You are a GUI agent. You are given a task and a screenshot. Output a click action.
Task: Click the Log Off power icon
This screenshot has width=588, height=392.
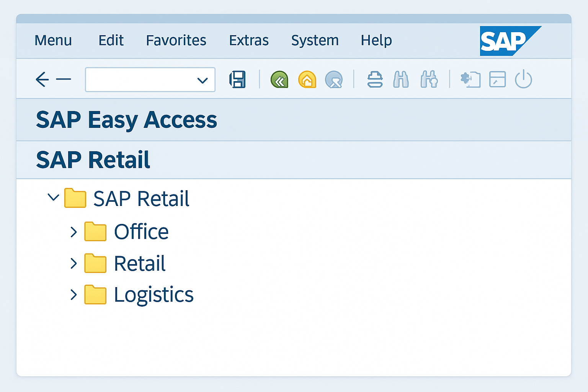(x=523, y=80)
